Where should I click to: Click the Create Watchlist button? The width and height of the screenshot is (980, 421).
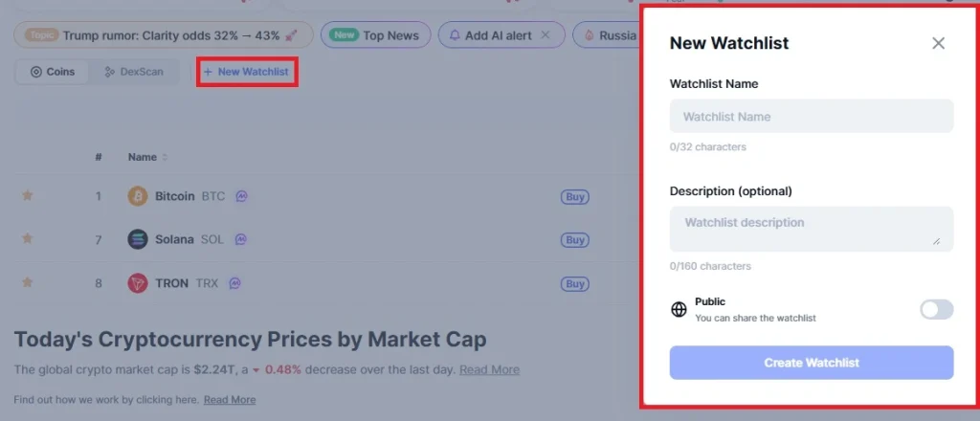[x=812, y=363]
